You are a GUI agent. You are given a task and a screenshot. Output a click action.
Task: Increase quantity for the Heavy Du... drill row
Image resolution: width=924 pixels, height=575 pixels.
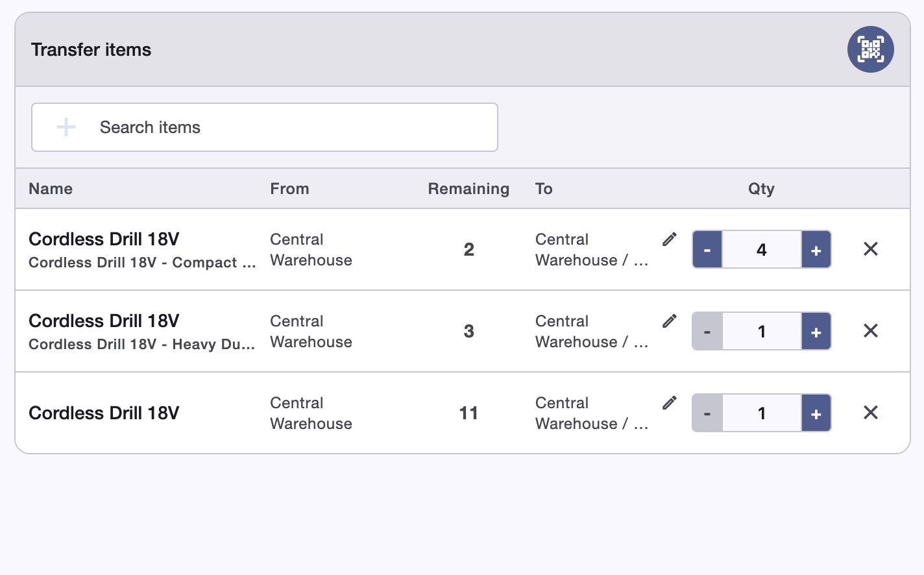tap(816, 331)
